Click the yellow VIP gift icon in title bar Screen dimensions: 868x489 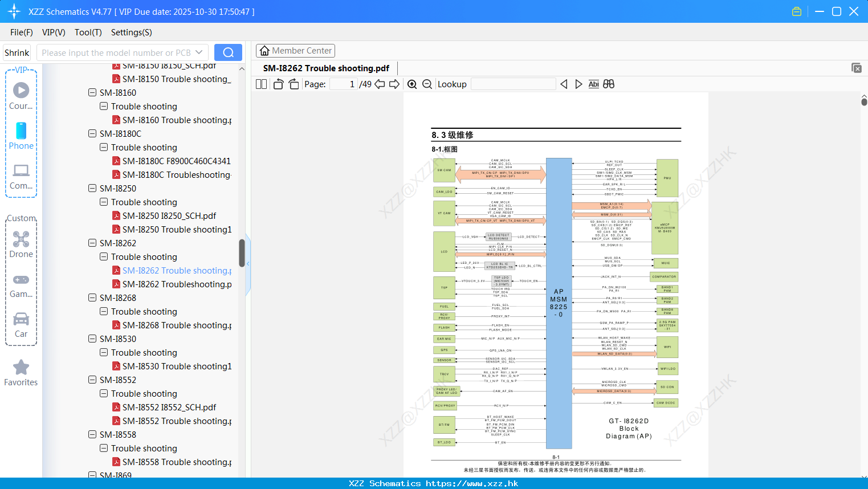[797, 11]
